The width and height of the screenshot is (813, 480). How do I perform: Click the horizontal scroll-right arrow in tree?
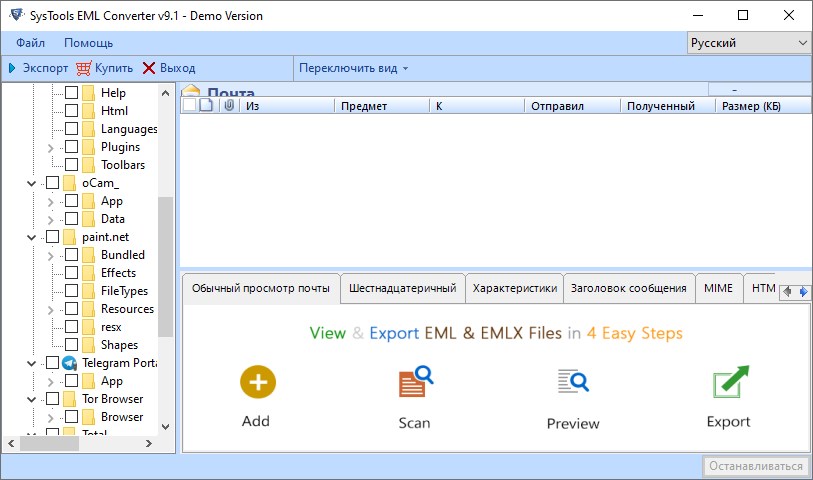149,444
